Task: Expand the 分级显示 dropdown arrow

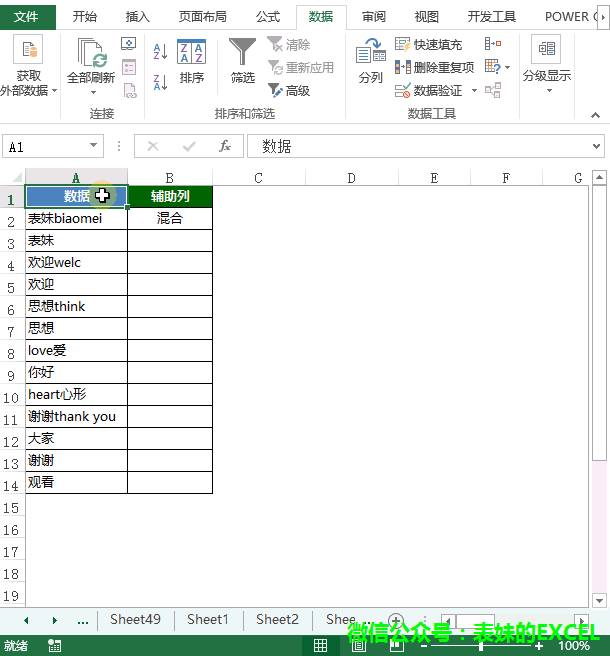Action: (x=549, y=90)
